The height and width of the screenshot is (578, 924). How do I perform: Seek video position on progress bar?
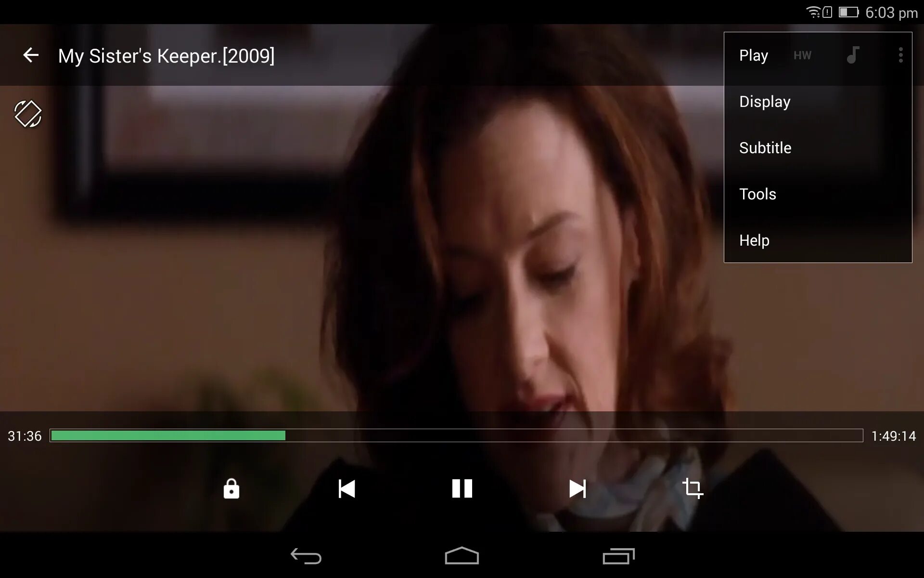(x=456, y=435)
